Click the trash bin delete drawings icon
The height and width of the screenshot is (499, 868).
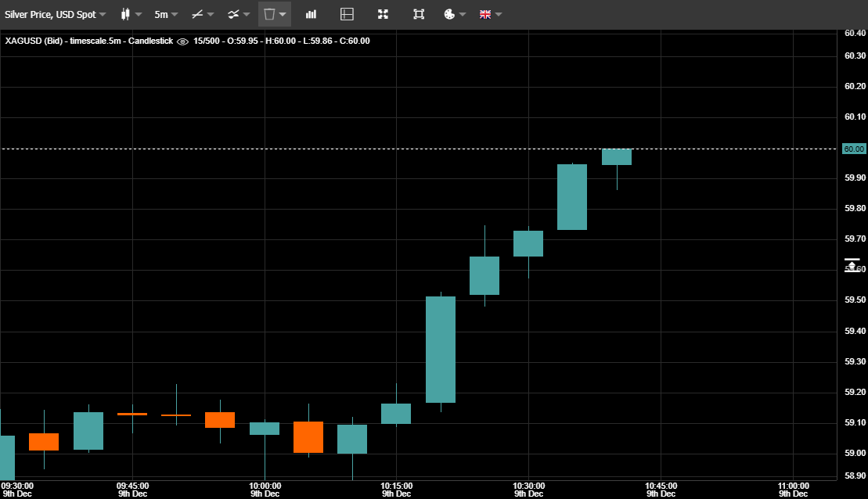[269, 14]
